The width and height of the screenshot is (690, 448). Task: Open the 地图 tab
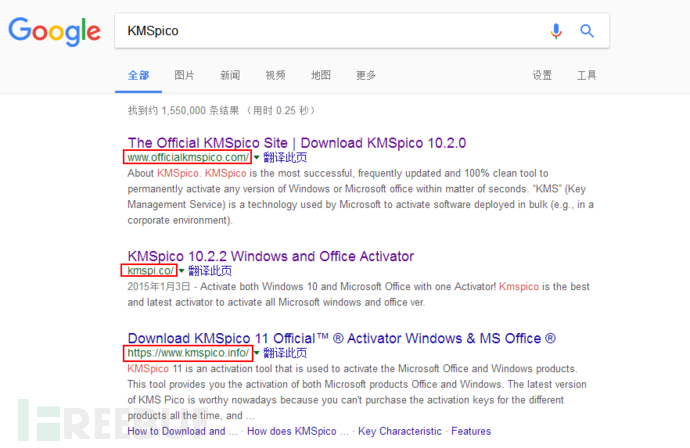point(321,75)
